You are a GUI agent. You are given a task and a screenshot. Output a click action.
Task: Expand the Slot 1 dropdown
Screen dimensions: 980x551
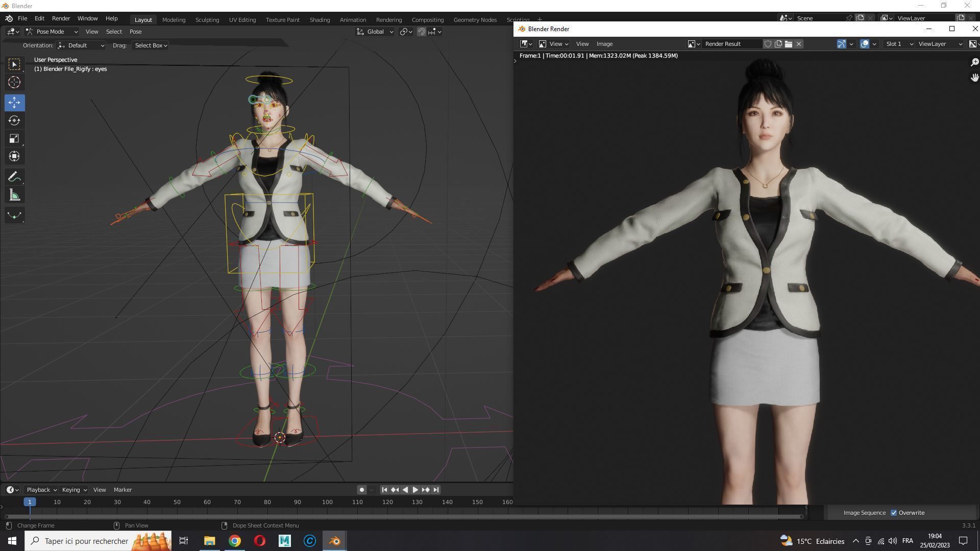(x=899, y=44)
